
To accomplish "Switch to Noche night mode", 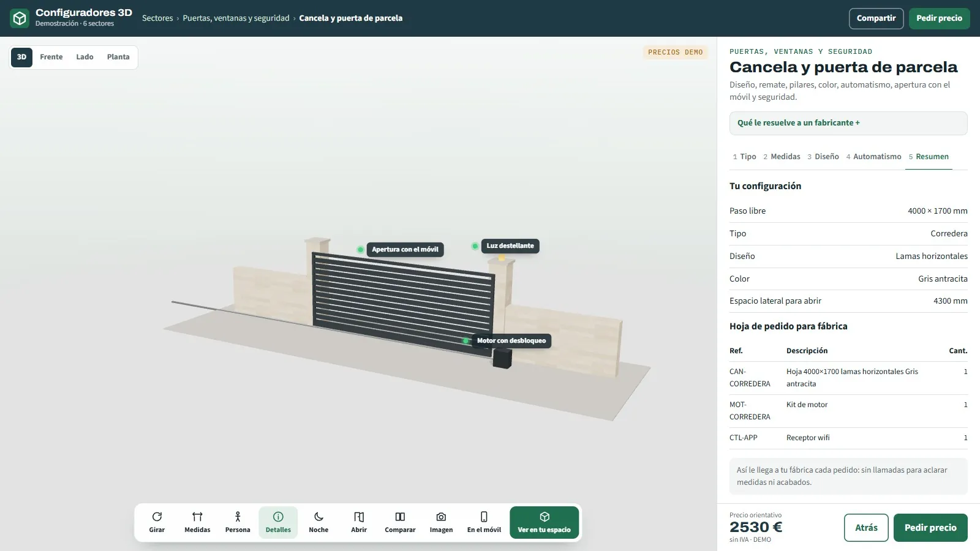I will click(318, 523).
